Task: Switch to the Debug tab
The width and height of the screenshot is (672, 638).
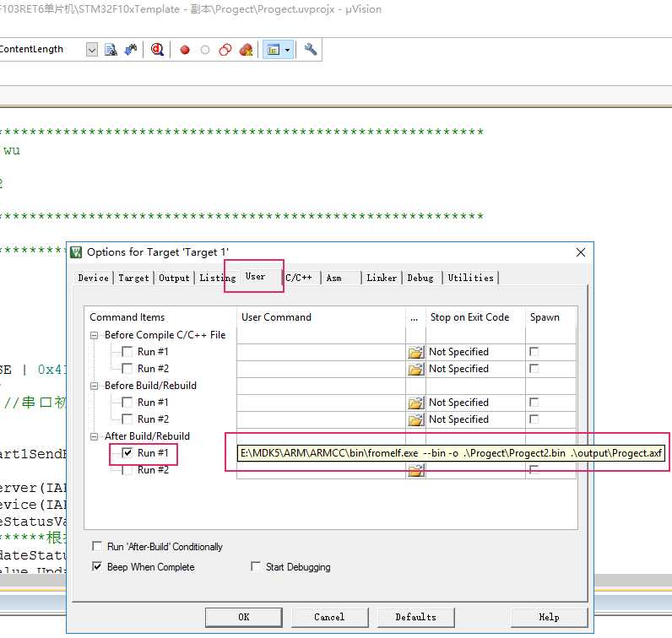Action: (x=420, y=278)
